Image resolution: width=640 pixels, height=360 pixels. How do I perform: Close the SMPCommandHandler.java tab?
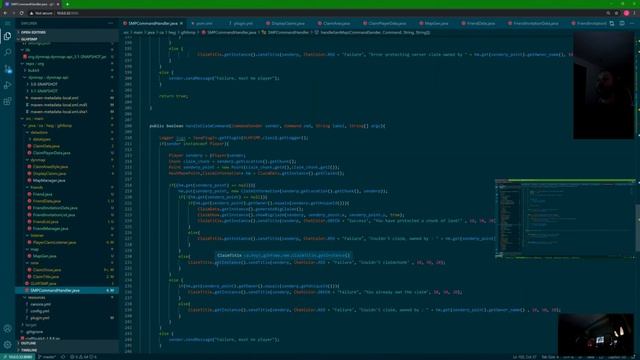tap(181, 24)
